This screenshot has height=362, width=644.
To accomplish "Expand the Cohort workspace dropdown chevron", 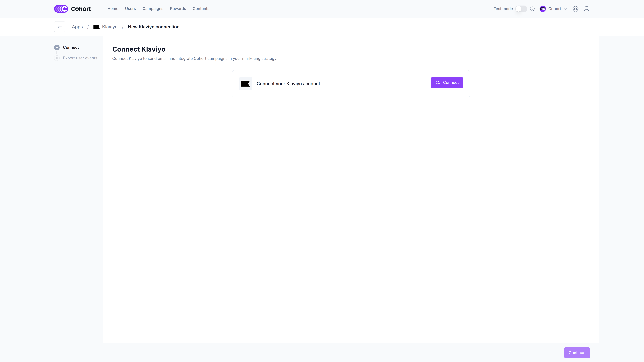I will click(x=566, y=9).
